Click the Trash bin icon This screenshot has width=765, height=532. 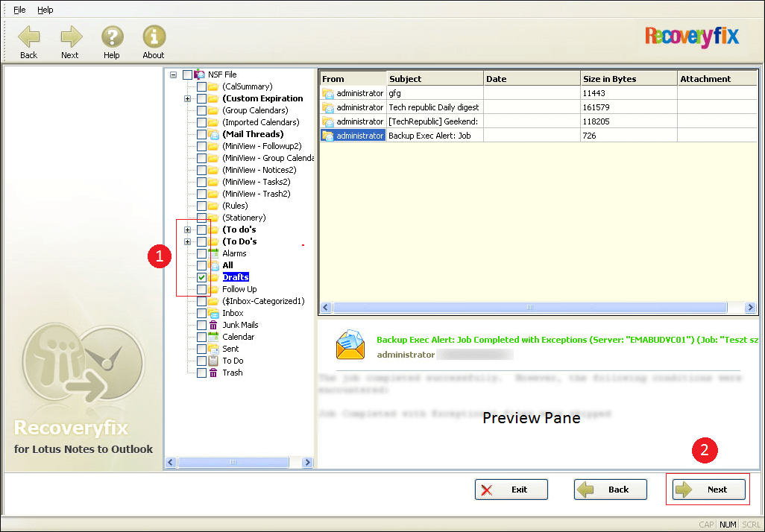(213, 373)
